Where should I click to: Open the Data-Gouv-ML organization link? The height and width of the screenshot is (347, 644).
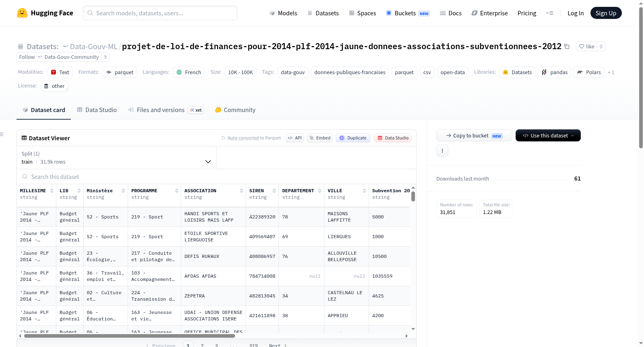pos(93,46)
